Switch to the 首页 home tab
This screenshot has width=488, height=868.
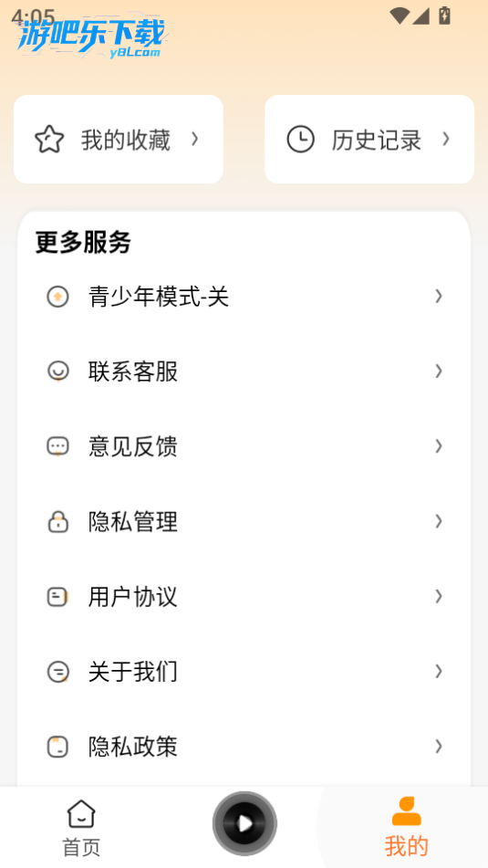click(x=81, y=828)
